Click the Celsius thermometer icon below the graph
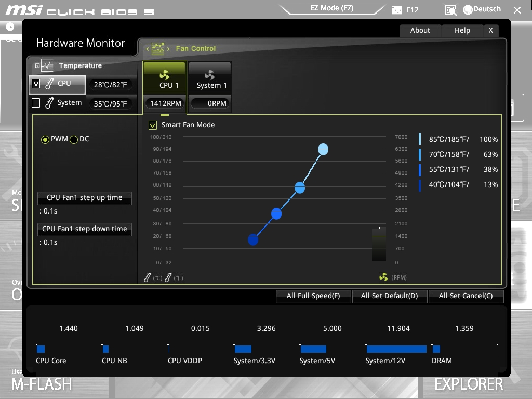This screenshot has height=399, width=532. (147, 277)
